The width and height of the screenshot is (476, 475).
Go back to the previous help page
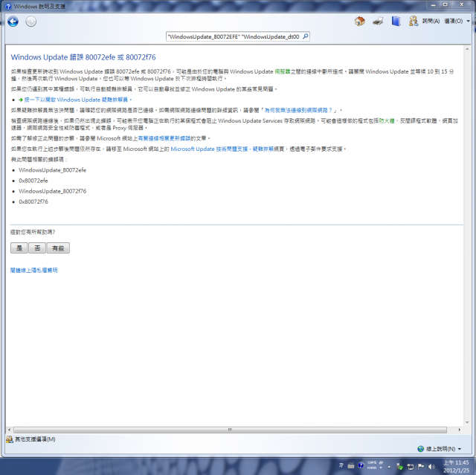pyautogui.click(x=13, y=22)
